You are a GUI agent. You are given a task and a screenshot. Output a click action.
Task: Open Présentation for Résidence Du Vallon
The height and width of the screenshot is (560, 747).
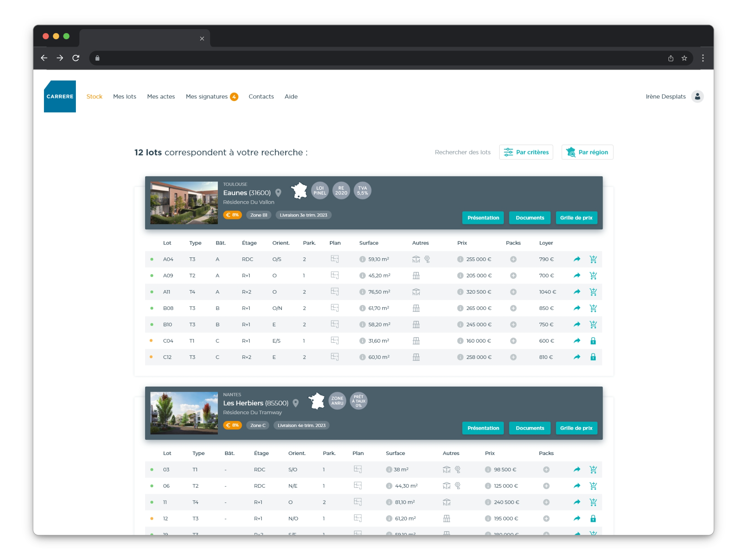coord(483,218)
